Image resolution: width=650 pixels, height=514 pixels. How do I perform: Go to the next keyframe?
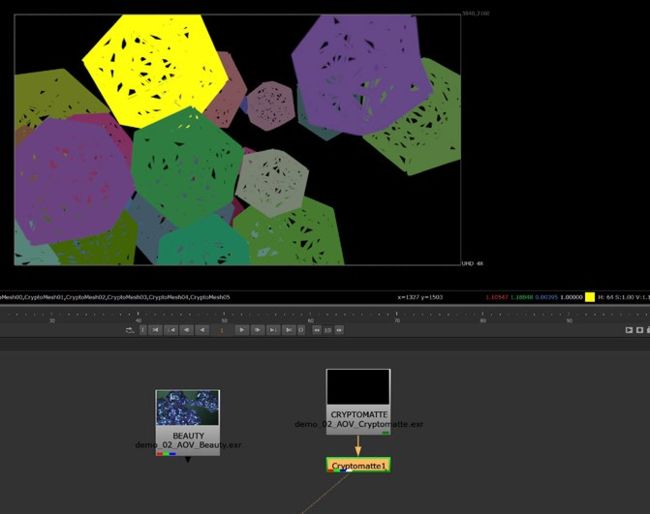point(273,329)
